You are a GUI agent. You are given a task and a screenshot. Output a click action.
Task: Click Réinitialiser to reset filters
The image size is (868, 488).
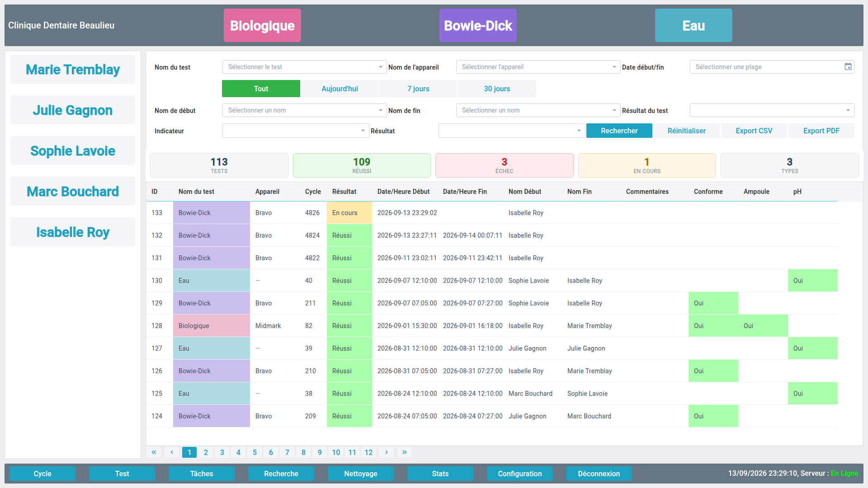[686, 131]
